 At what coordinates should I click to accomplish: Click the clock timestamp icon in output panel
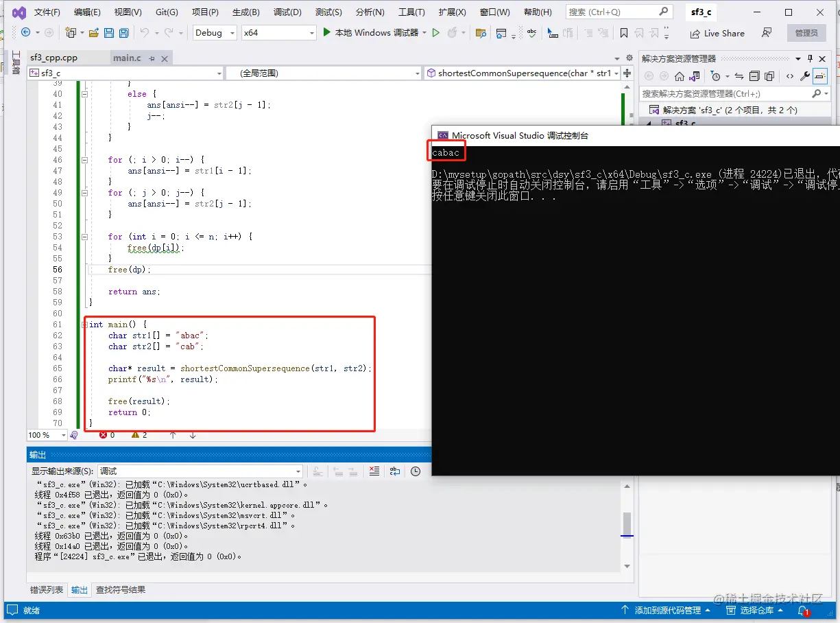click(x=416, y=471)
